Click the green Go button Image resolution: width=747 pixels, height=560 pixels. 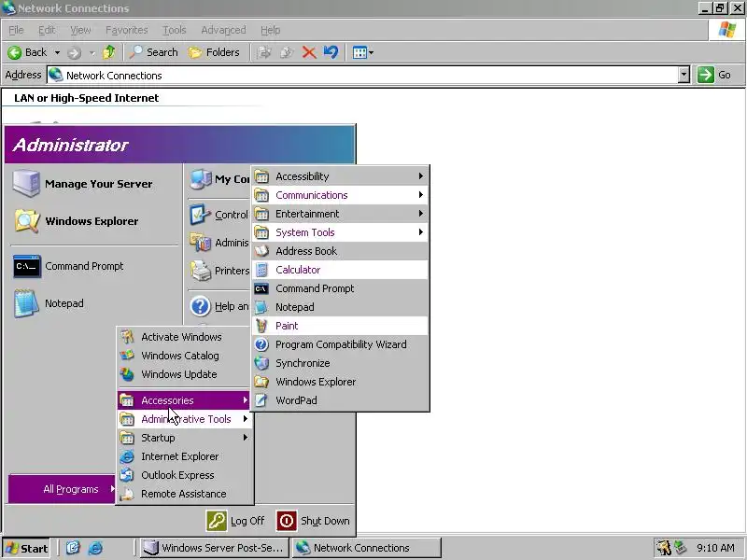pos(714,76)
